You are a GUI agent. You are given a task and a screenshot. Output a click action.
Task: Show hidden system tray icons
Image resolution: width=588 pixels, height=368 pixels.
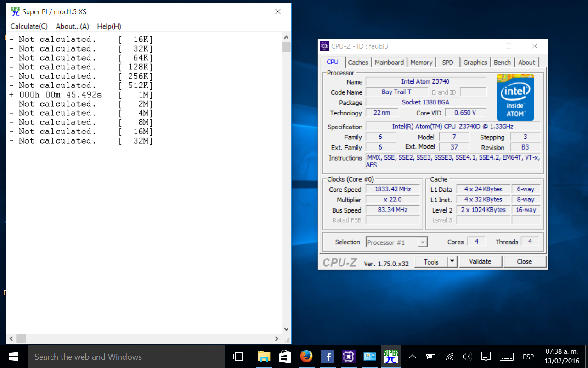tap(413, 356)
